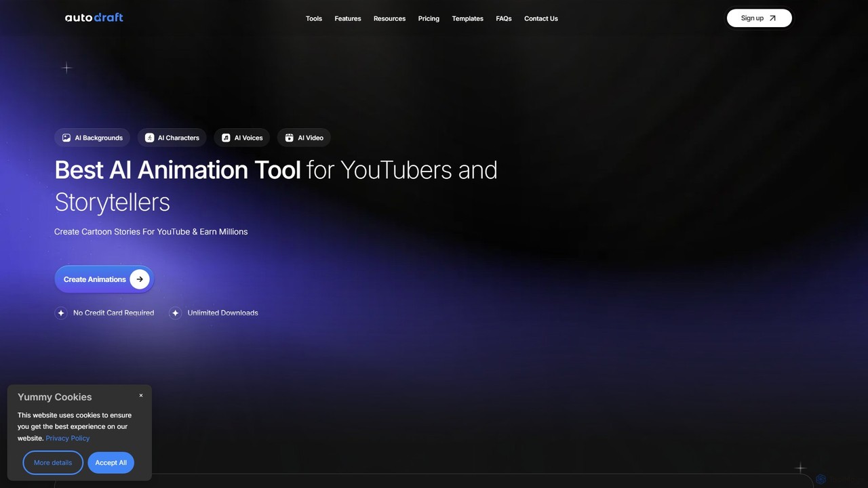This screenshot has width=868, height=488.
Task: Open the Resources menu
Action: click(x=389, y=18)
